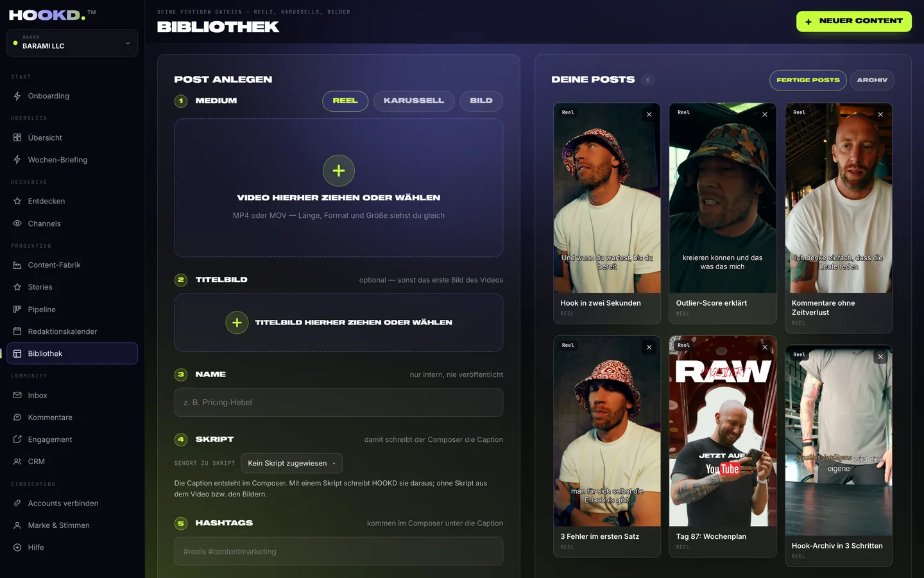Viewport: 924px width, 578px height.
Task: Select BILD as the medium
Action: [x=481, y=101]
